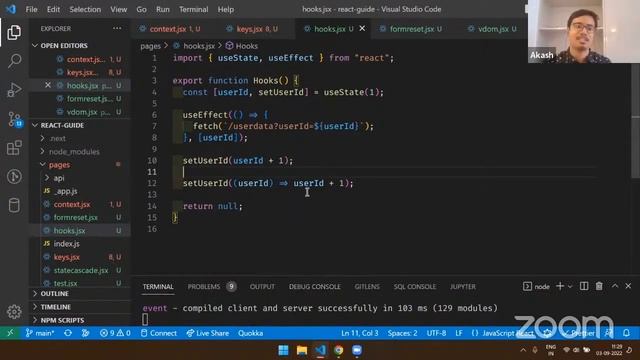Change Spaces: 2 indentation setting
Image resolution: width=640 pixels, height=360 pixels.
click(x=402, y=333)
